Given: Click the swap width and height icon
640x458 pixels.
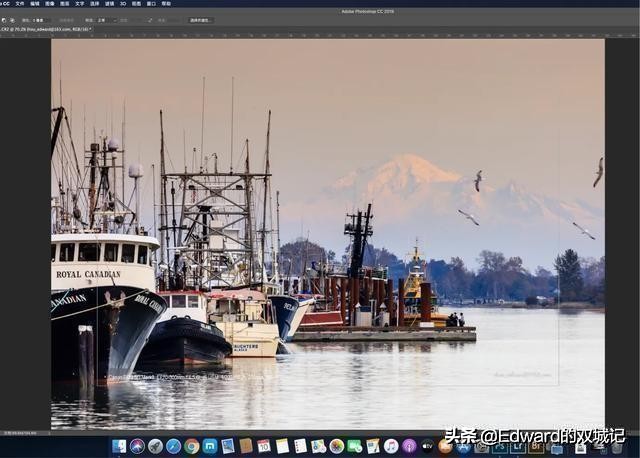Looking at the screenshot, I should (150, 20).
